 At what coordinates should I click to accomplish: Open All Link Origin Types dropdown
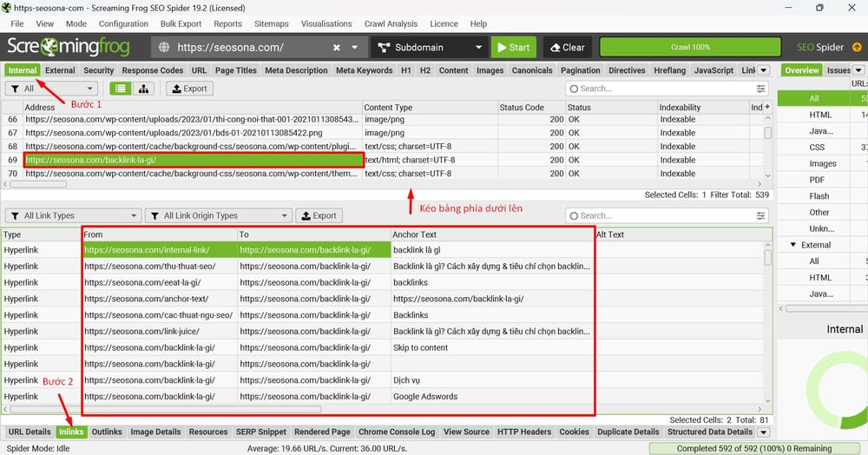218,216
